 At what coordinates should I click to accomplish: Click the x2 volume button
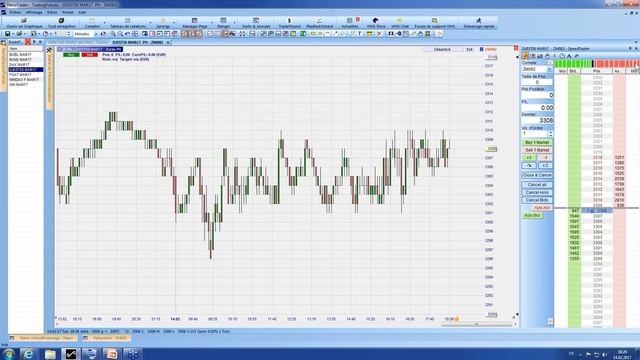pos(545,166)
